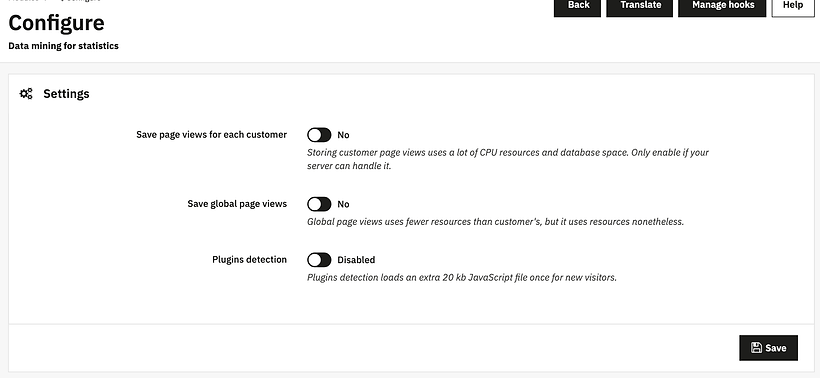Click 'No' beside Save global page views
820x378 pixels.
[343, 204]
